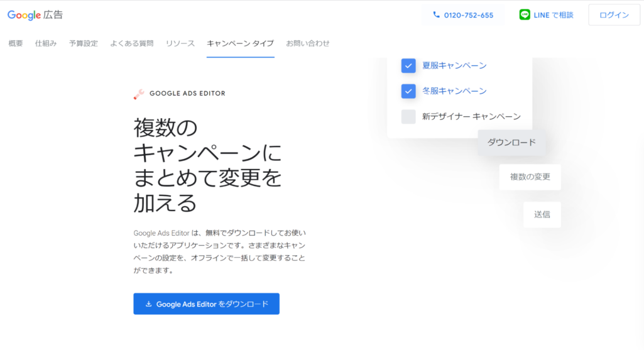
Task: Click the download arrow icon in blue button
Action: click(149, 304)
